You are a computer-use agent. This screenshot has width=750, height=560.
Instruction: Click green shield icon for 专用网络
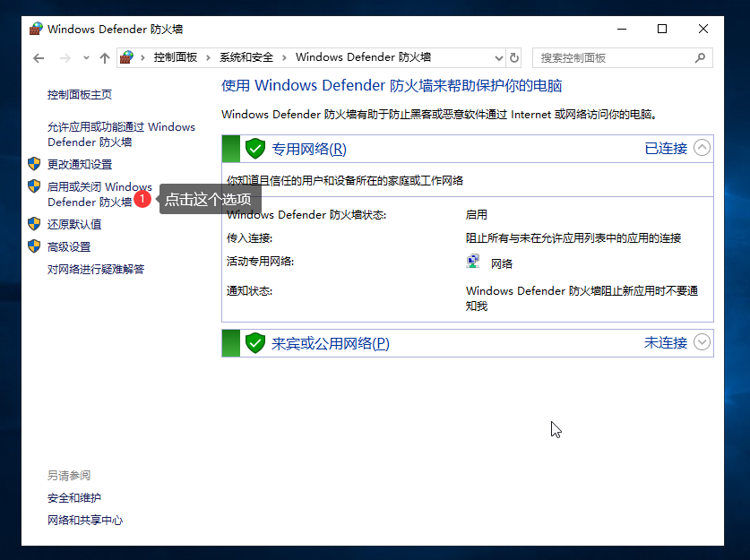[255, 149]
